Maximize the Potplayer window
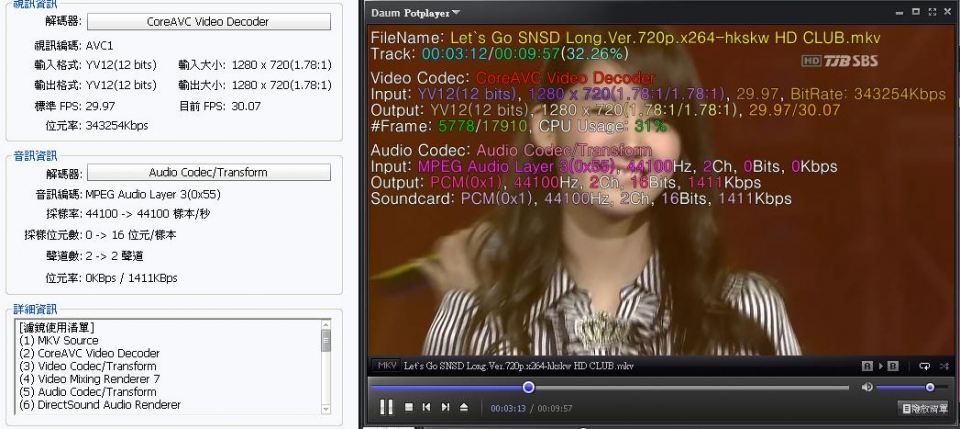The height and width of the screenshot is (429, 960). click(x=916, y=12)
